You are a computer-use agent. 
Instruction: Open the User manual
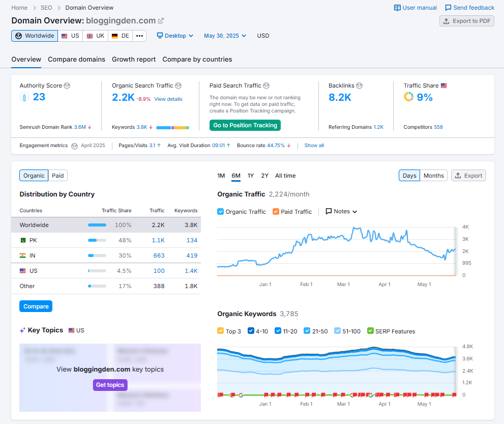click(x=416, y=7)
